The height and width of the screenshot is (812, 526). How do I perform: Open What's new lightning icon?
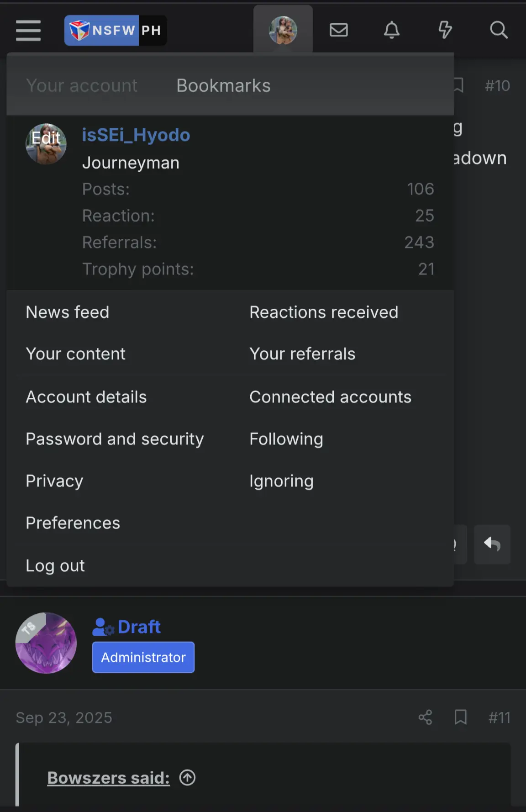coord(445,30)
